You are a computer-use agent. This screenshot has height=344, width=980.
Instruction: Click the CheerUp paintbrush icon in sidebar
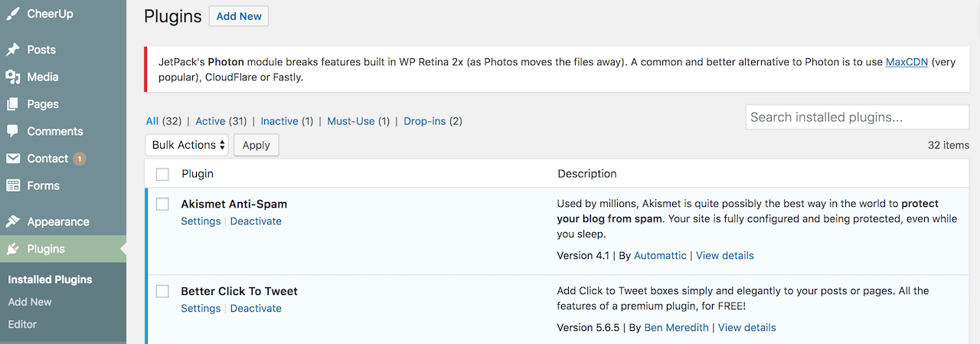click(x=13, y=14)
